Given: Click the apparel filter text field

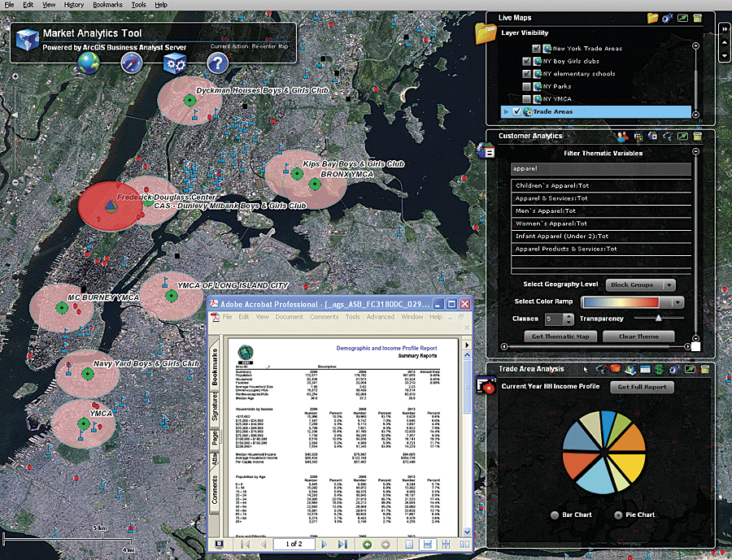Looking at the screenshot, I should pyautogui.click(x=601, y=169).
